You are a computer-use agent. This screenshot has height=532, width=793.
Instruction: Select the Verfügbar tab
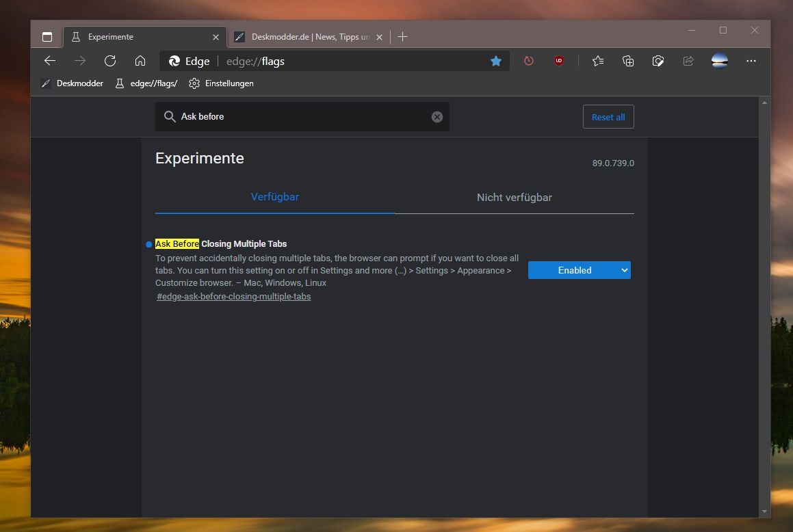[274, 197]
